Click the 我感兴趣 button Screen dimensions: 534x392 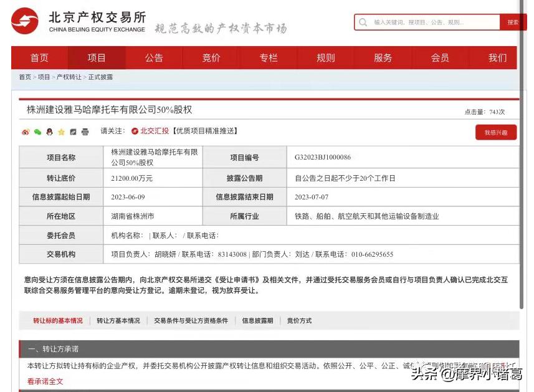[x=495, y=133]
